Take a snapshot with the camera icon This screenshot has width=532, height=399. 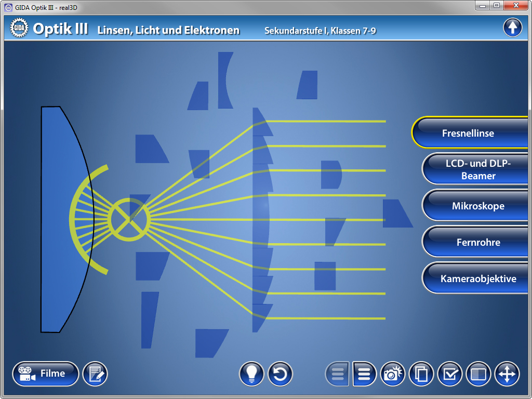393,374
